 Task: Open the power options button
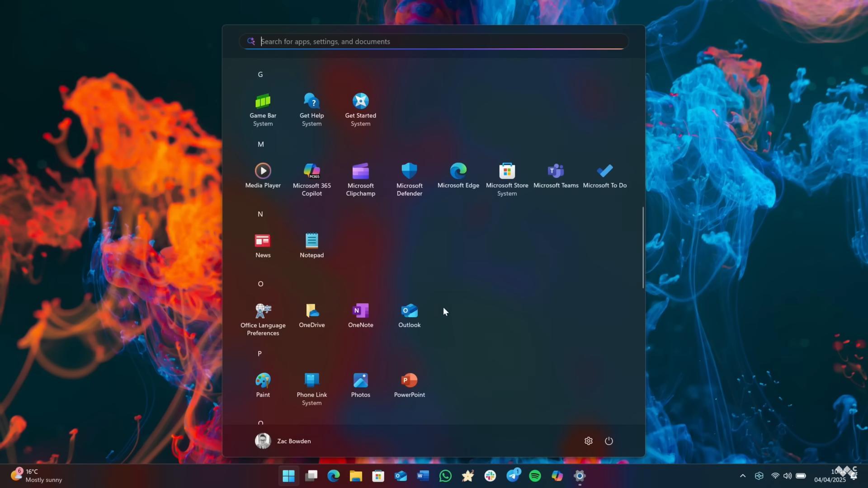click(x=609, y=441)
